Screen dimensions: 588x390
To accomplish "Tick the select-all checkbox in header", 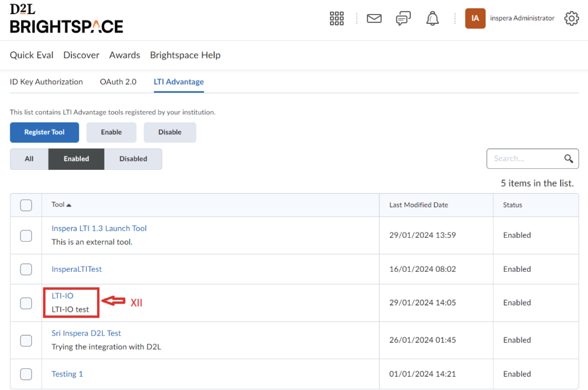I will point(26,206).
